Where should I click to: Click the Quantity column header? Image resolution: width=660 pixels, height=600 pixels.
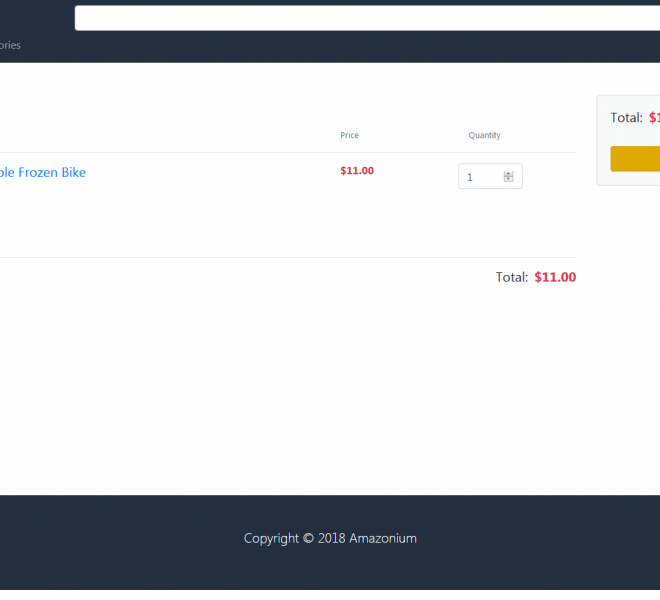tap(484, 135)
